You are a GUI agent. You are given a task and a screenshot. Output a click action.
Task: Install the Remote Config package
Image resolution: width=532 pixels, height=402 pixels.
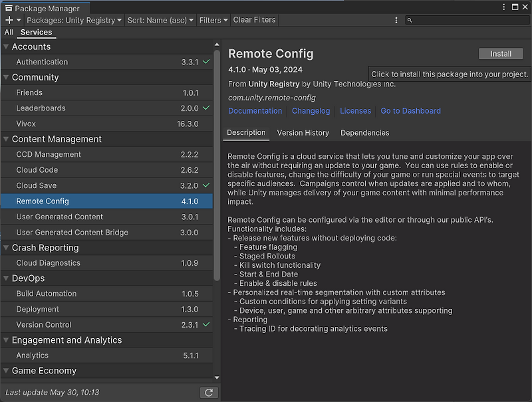[500, 54]
